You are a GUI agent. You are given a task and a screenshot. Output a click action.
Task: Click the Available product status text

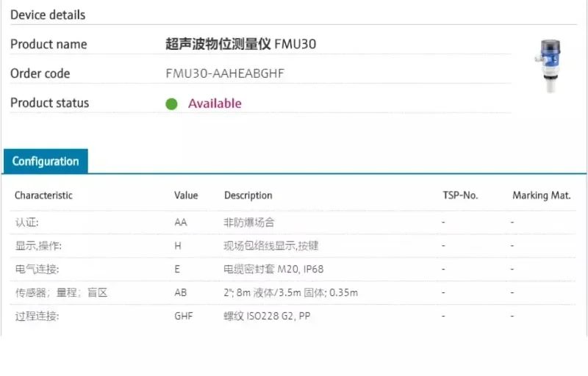coord(215,104)
